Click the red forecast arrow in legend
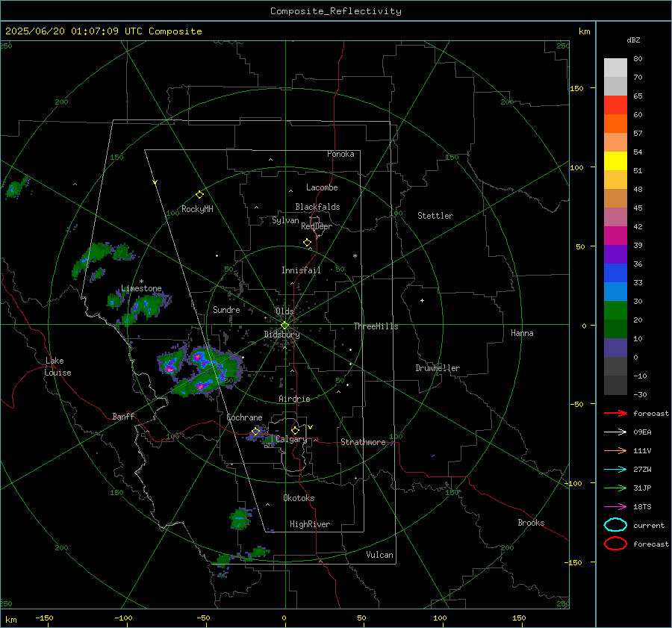The width and height of the screenshot is (672, 628). point(615,413)
